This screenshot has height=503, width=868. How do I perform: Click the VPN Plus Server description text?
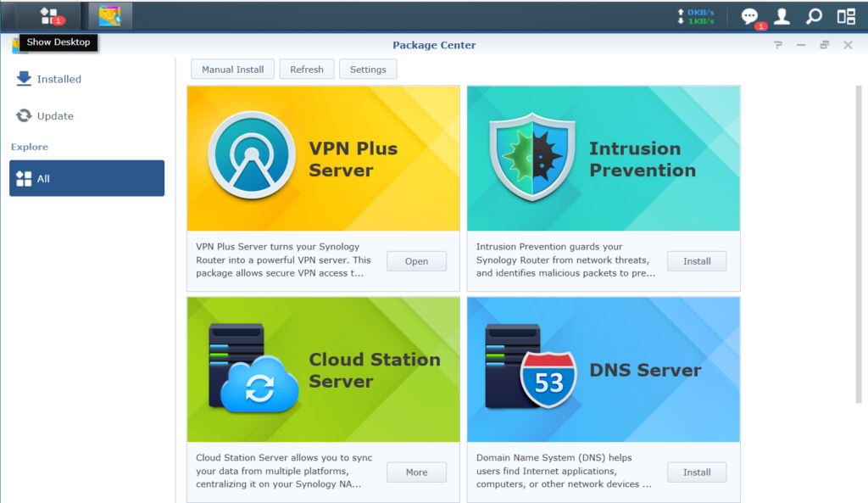(283, 260)
